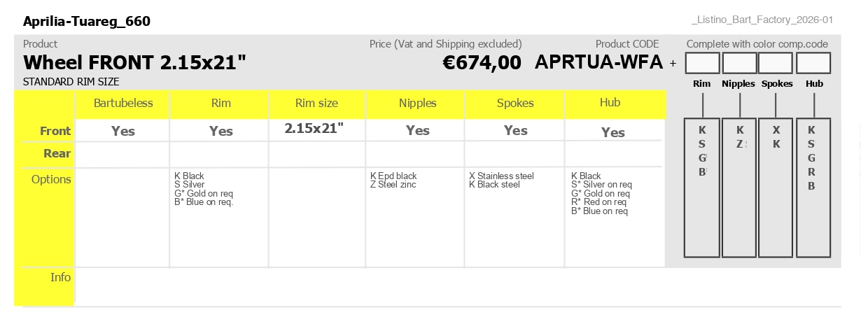Select the Front row label
This screenshot has height=331, width=868.
[x=55, y=131]
